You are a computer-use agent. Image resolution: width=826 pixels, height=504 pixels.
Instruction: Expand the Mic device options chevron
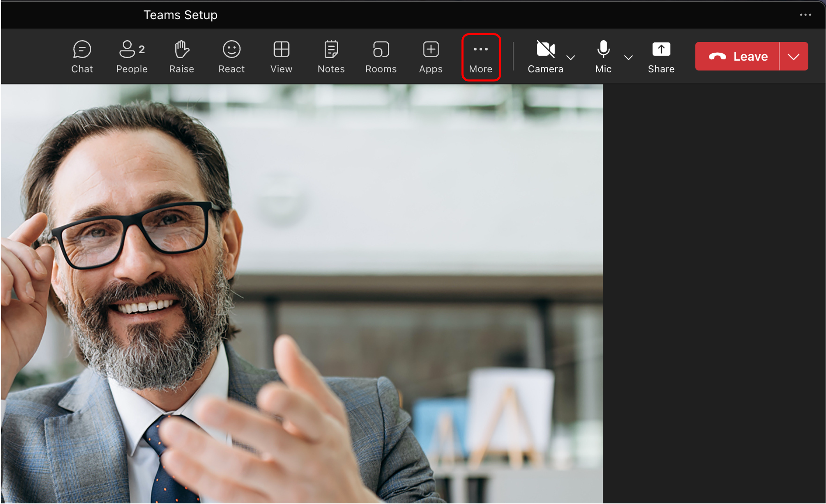[628, 58]
